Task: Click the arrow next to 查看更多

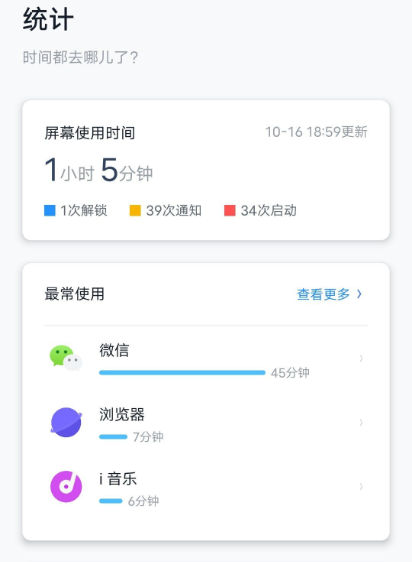Action: coord(359,294)
